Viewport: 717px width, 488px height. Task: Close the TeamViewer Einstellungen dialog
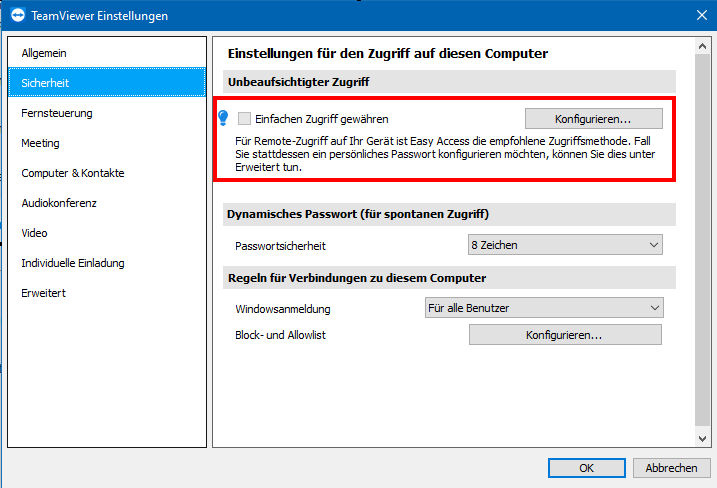[x=702, y=15]
